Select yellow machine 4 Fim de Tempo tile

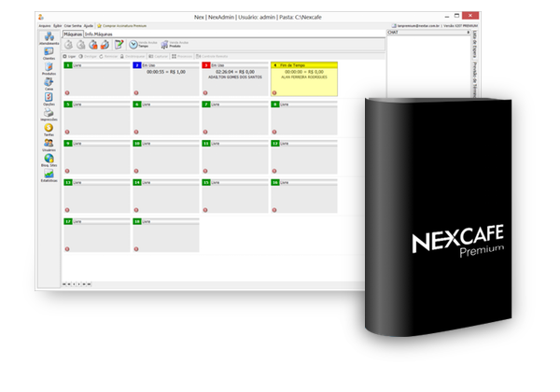pyautogui.click(x=304, y=80)
